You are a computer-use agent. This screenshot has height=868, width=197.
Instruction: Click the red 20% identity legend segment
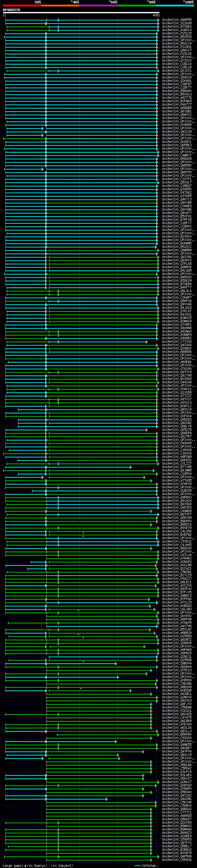tap(22, 6)
